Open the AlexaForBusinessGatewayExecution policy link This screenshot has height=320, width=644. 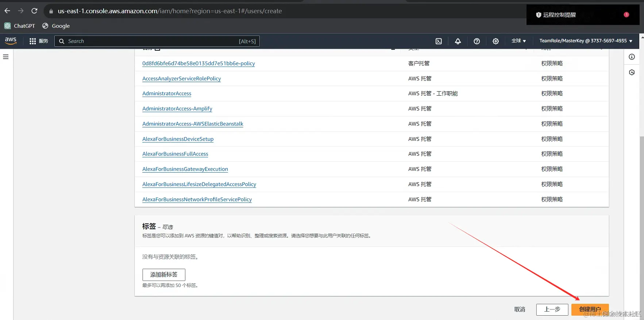click(185, 169)
